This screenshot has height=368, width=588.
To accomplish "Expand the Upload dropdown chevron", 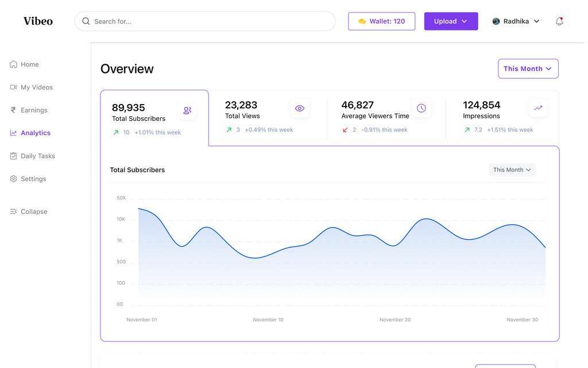I will click(464, 21).
